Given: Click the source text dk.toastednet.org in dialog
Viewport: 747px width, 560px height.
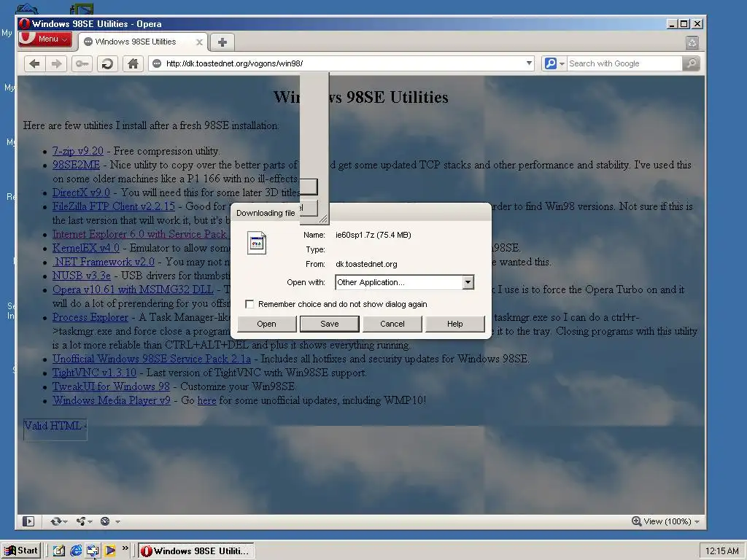Looking at the screenshot, I should (366, 264).
